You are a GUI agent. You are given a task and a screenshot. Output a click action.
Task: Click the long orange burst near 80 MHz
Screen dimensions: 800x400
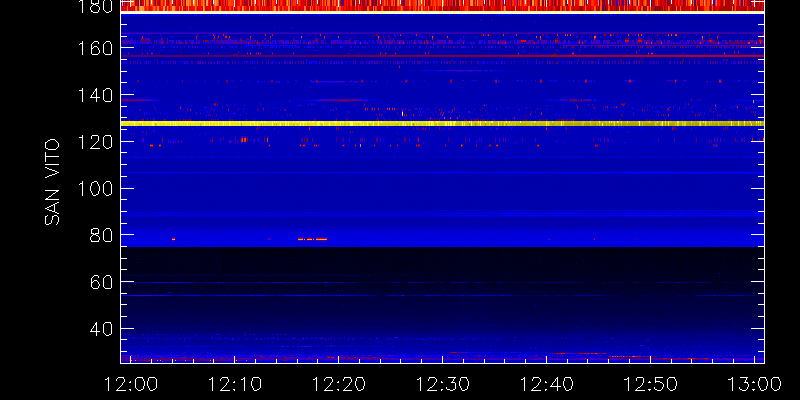[x=312, y=239]
